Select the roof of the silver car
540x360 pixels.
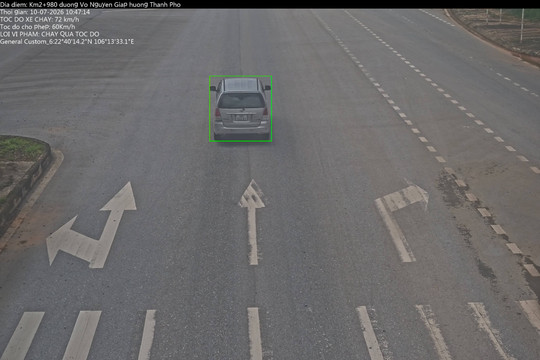[241, 84]
